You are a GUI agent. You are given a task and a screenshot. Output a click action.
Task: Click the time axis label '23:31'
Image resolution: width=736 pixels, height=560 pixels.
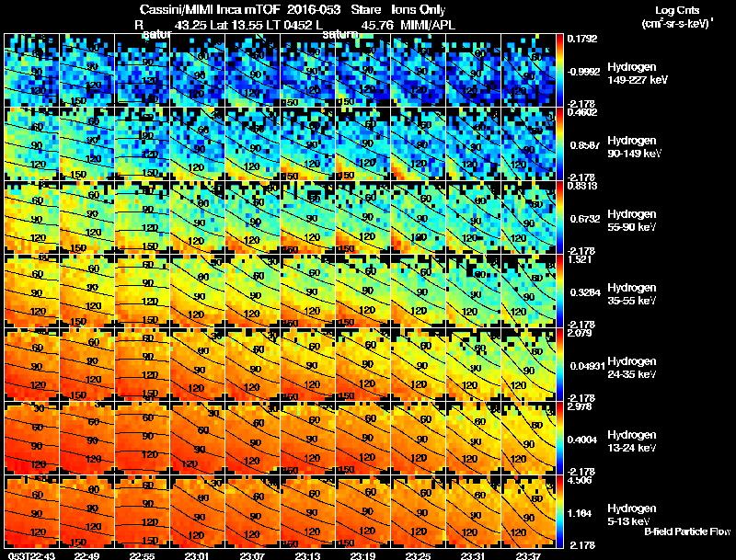point(473,555)
